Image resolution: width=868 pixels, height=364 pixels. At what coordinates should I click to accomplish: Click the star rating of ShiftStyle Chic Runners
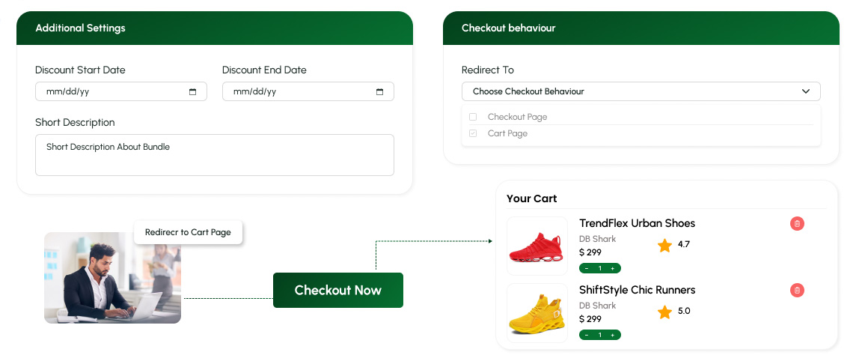coord(664,312)
